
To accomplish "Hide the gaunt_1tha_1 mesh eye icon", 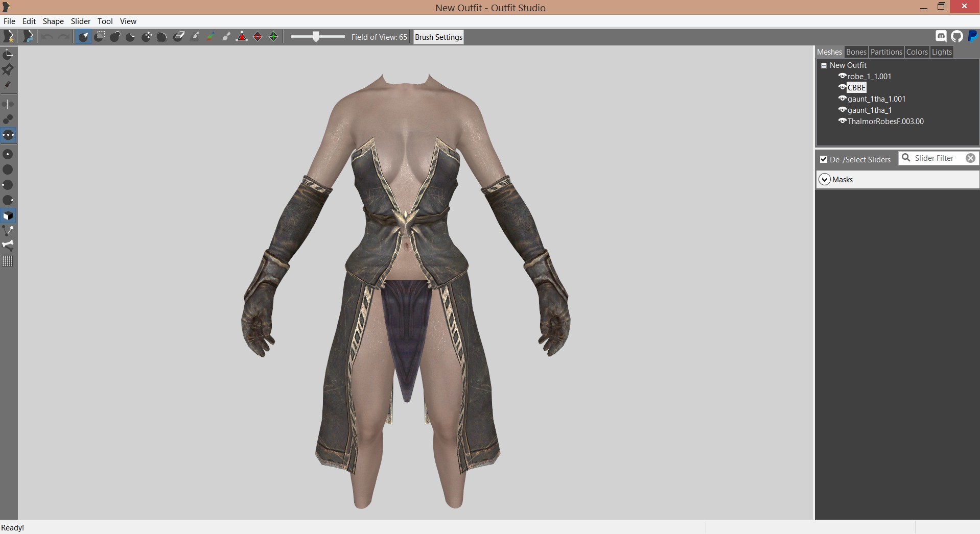I will [x=843, y=110].
